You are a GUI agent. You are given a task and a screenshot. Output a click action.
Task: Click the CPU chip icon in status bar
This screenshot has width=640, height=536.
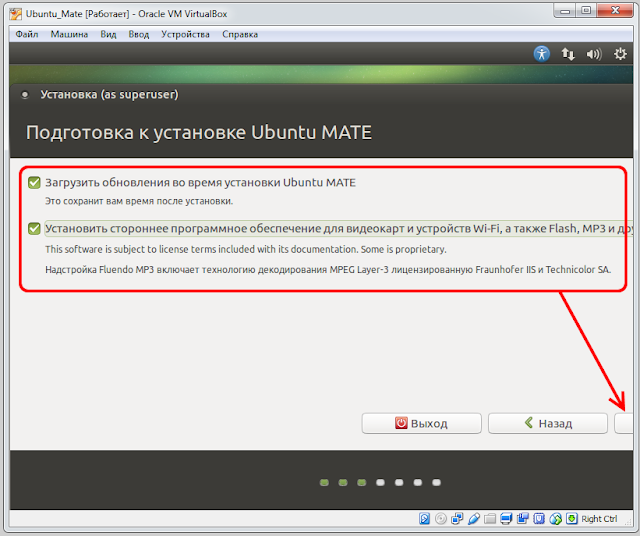click(539, 518)
